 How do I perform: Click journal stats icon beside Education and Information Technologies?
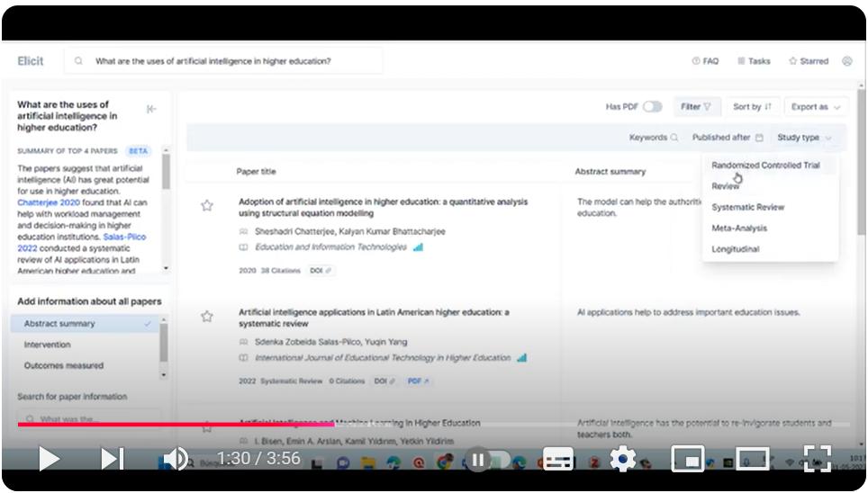pos(418,246)
